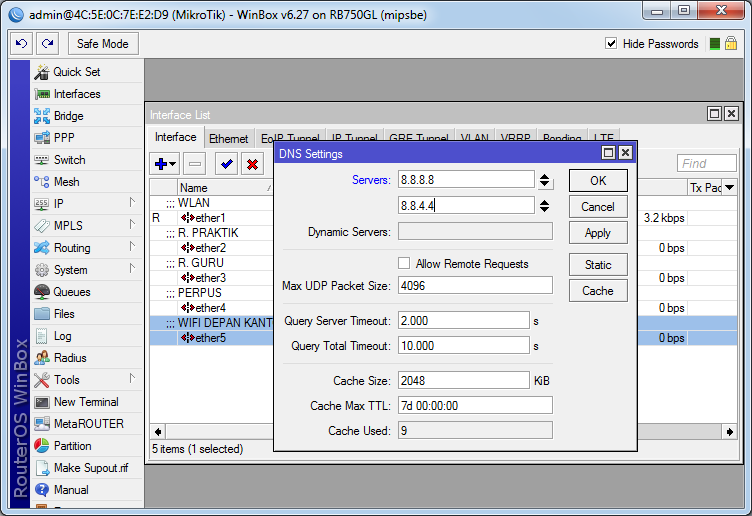752x516 pixels.
Task: Open the PPP section
Action: point(87,138)
